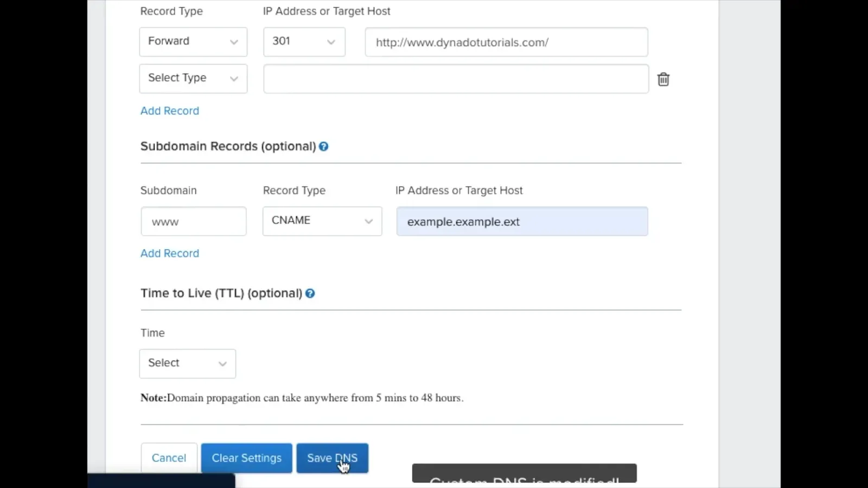
Task: Click the Time to Live section heading
Action: 221,293
